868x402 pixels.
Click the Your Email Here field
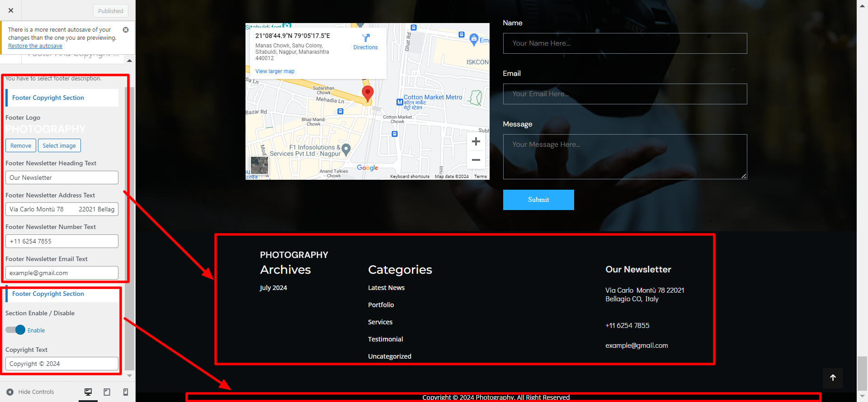point(624,94)
